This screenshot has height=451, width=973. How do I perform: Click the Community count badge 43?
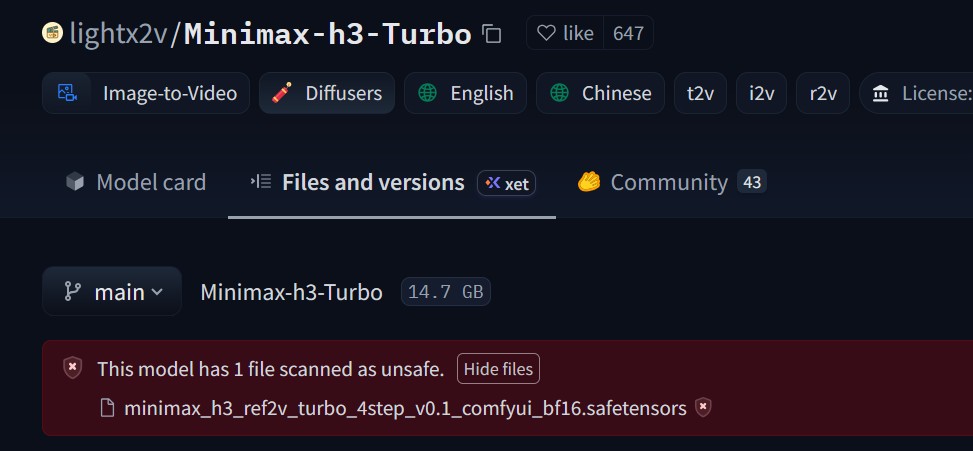coord(752,182)
